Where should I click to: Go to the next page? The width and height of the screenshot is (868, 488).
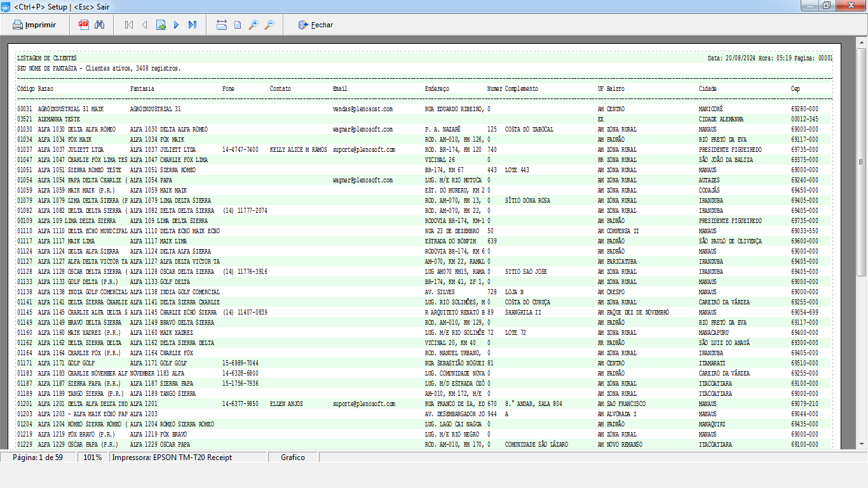pyautogui.click(x=177, y=25)
